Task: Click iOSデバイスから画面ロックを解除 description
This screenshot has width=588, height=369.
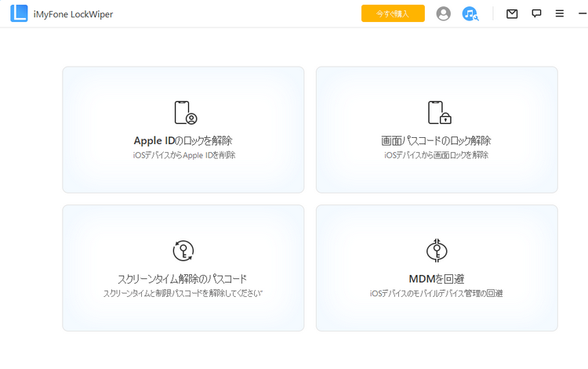Action: pyautogui.click(x=436, y=155)
